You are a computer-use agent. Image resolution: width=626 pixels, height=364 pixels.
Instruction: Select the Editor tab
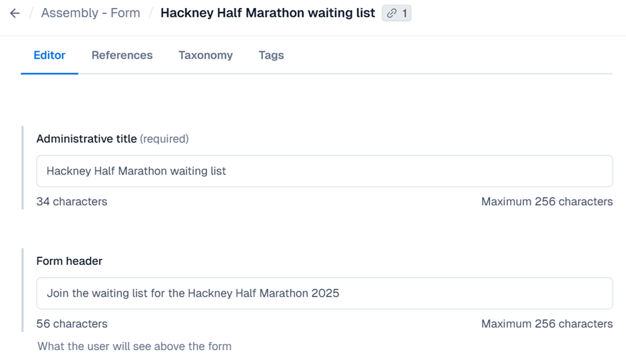click(49, 55)
